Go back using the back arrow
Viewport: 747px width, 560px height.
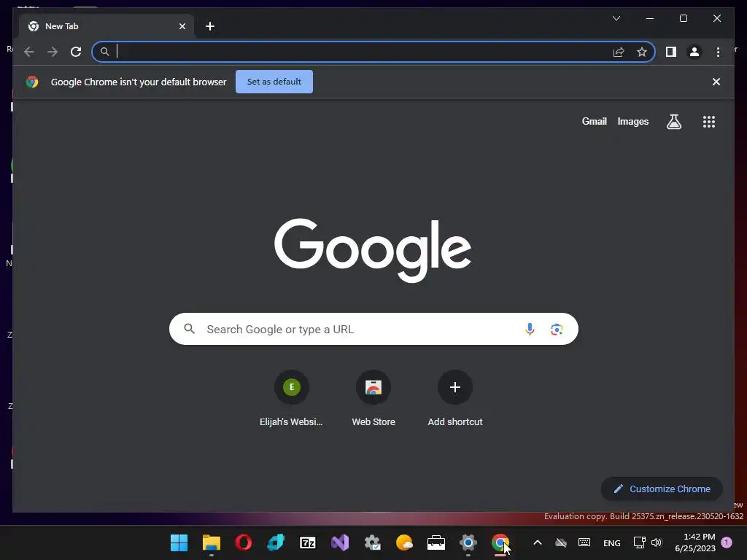pos(29,52)
